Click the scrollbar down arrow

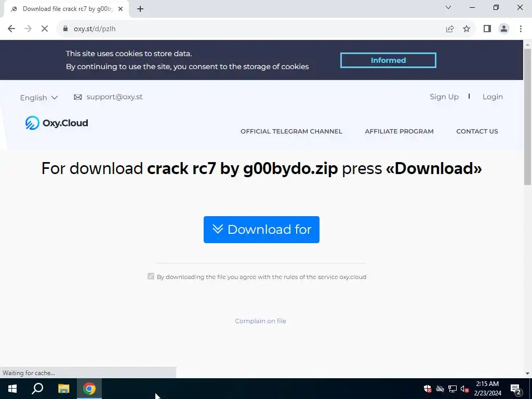point(527,374)
